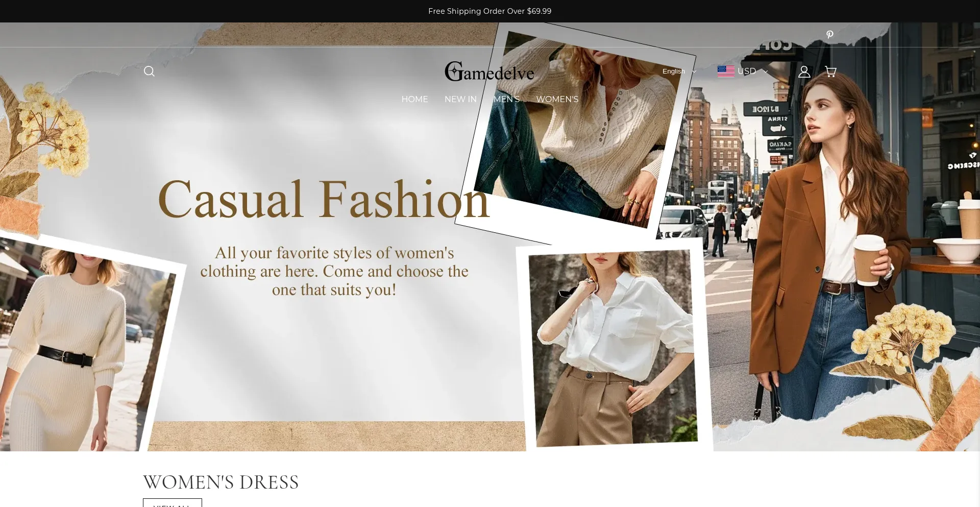Image resolution: width=980 pixels, height=507 pixels.
Task: Click the Casual Fashion banner heading
Action: (x=324, y=200)
